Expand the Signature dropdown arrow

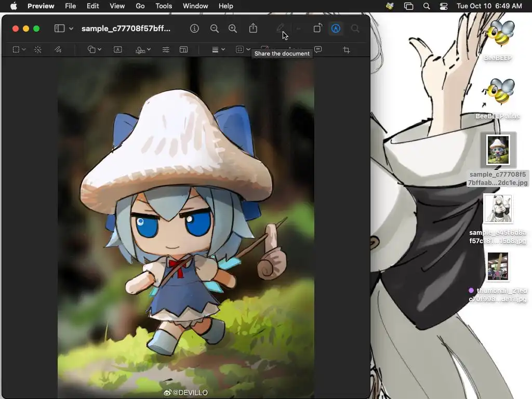pos(149,49)
